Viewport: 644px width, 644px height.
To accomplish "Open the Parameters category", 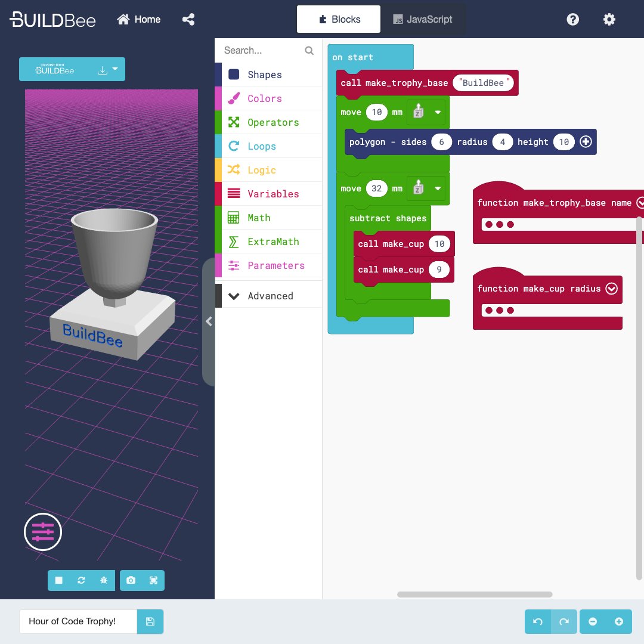I will (x=268, y=265).
